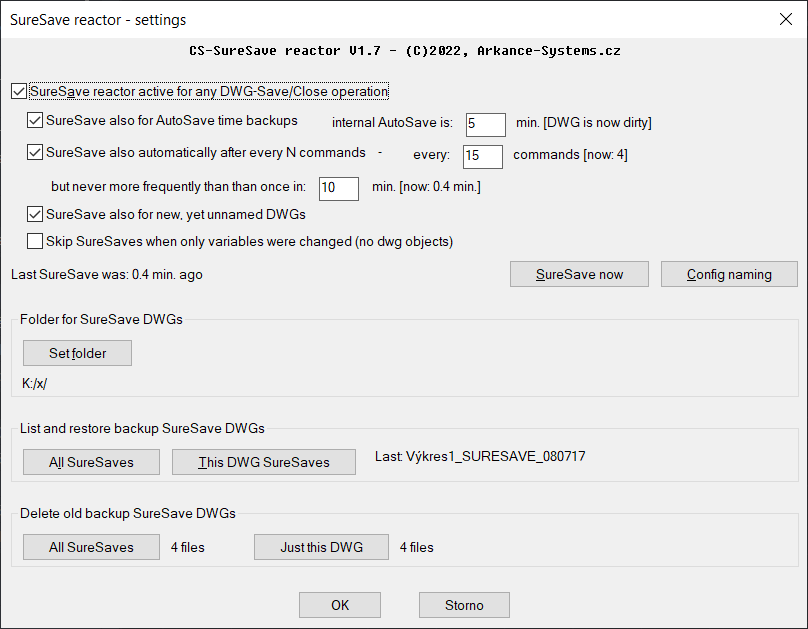Screen dimensions: 808x629
Task: Click the 'min. [DWG is now dirty]' text
Action: click(x=584, y=123)
